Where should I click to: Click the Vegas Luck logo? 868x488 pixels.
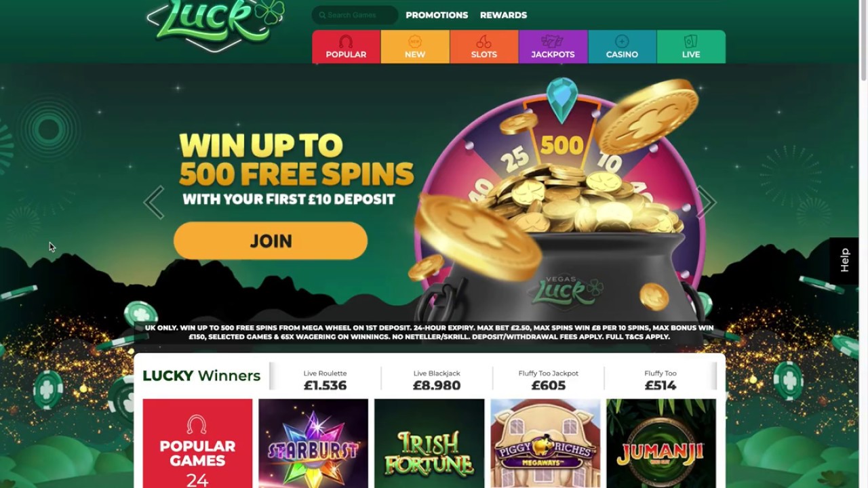pos(215,24)
